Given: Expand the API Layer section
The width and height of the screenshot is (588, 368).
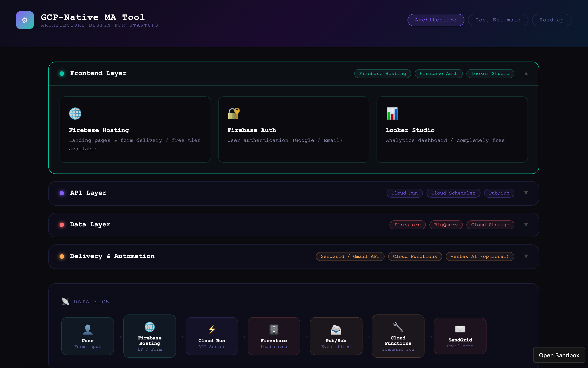Looking at the screenshot, I should [526, 193].
